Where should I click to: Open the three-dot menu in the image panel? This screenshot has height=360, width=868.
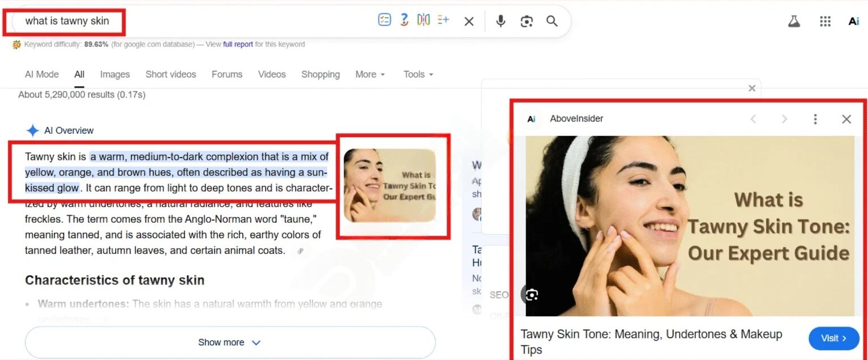pyautogui.click(x=815, y=119)
